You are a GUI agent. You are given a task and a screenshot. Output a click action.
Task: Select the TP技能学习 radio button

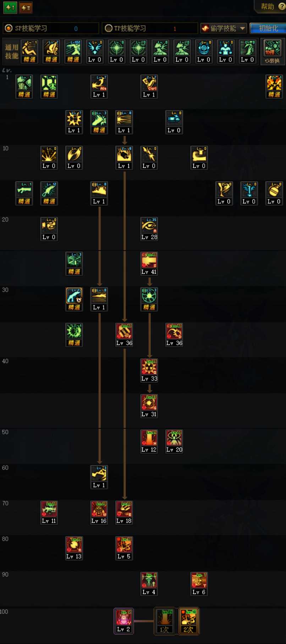[109, 28]
